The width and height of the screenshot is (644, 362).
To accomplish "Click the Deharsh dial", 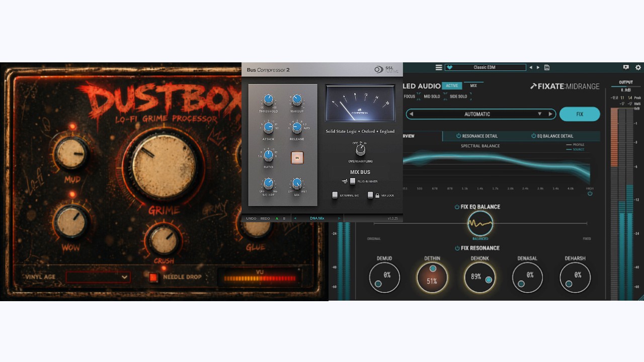I will (x=575, y=278).
